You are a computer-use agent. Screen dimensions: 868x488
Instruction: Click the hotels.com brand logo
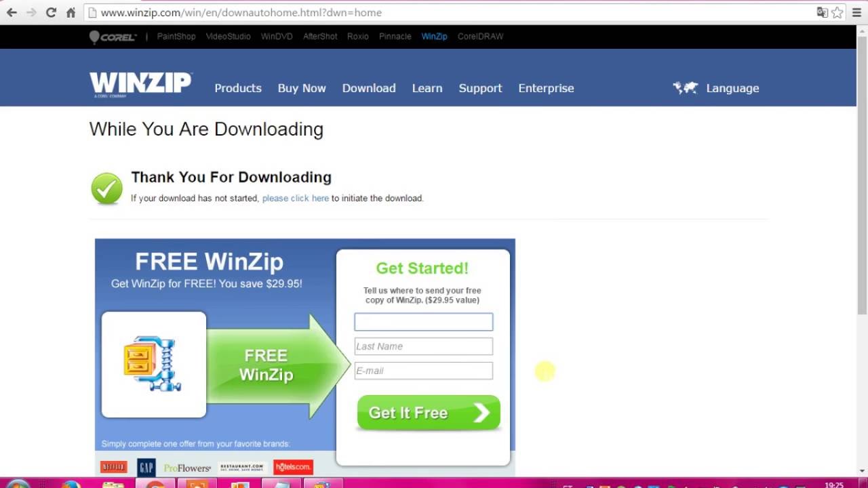point(293,467)
